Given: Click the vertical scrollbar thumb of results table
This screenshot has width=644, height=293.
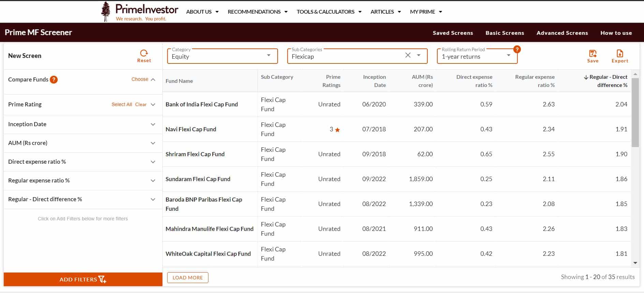Looking at the screenshot, I should point(635,113).
